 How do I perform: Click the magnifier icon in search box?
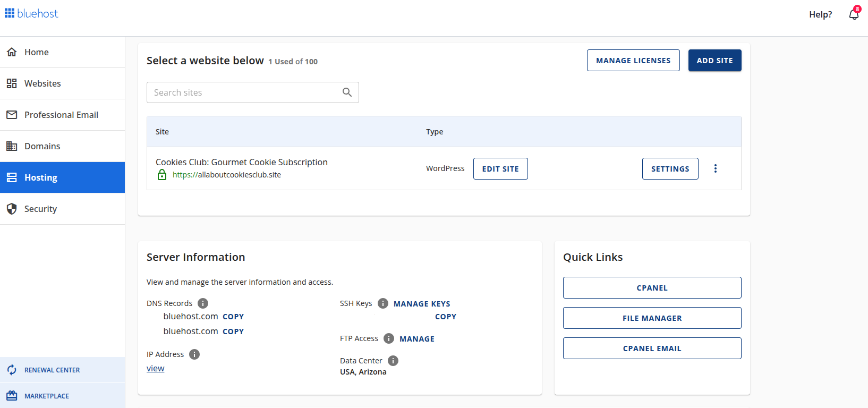click(x=347, y=92)
